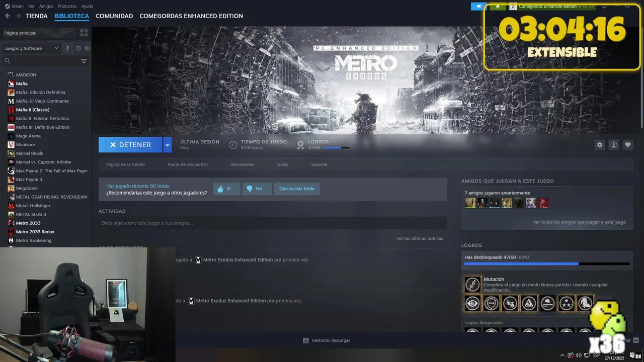Show hidden system tray icons chevron
Screen dimensions: 644x362
point(563,355)
